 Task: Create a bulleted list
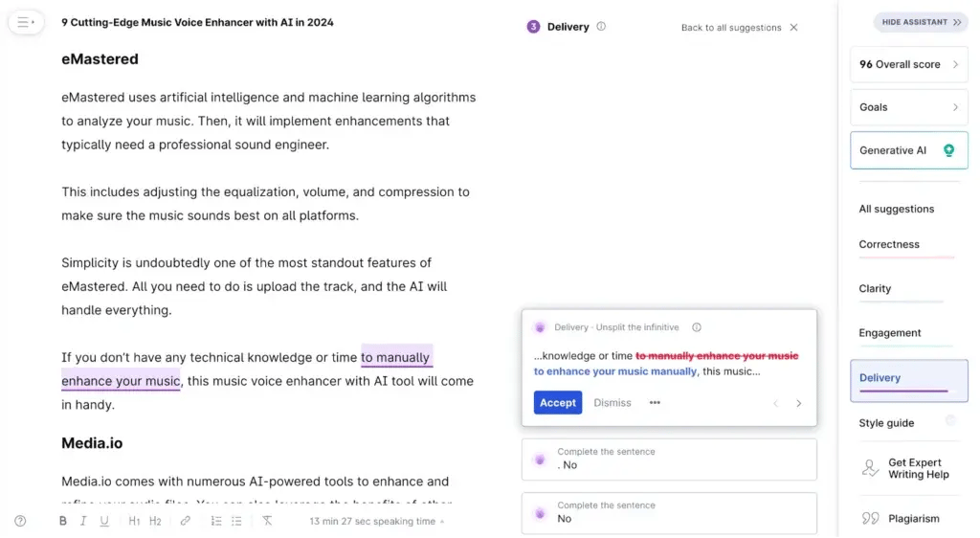[x=236, y=522]
